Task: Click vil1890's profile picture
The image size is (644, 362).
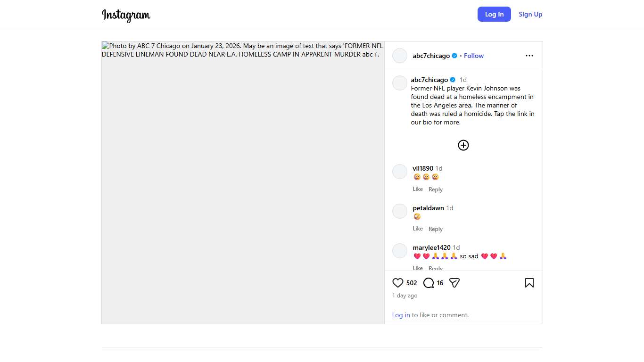Action: click(400, 172)
